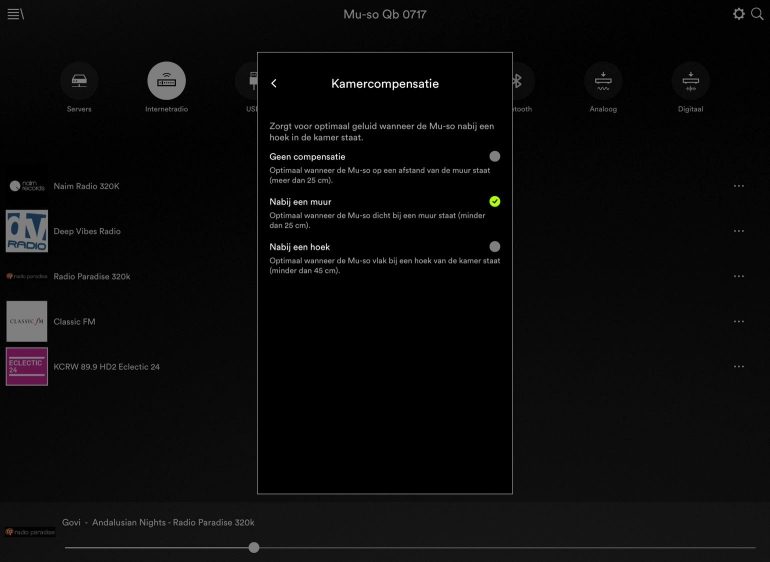Open the settings gear icon
Image resolution: width=770 pixels, height=562 pixels.
click(x=738, y=14)
